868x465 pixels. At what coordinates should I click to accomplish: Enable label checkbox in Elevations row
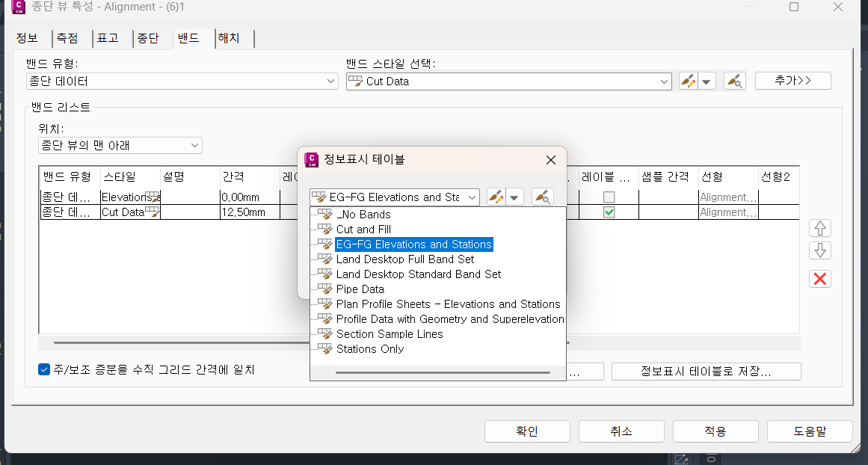(x=609, y=197)
